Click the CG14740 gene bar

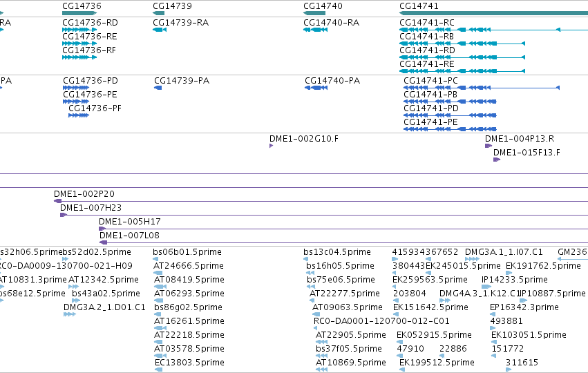(314, 13)
